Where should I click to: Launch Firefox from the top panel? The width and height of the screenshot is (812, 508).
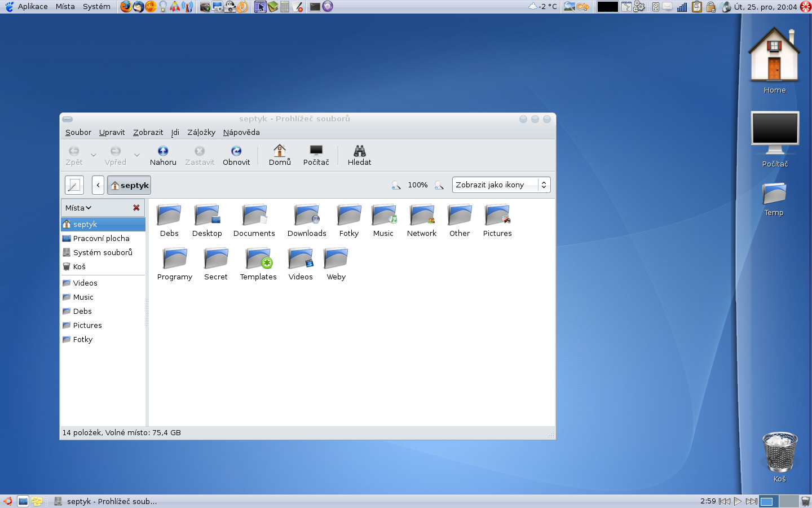[126, 7]
